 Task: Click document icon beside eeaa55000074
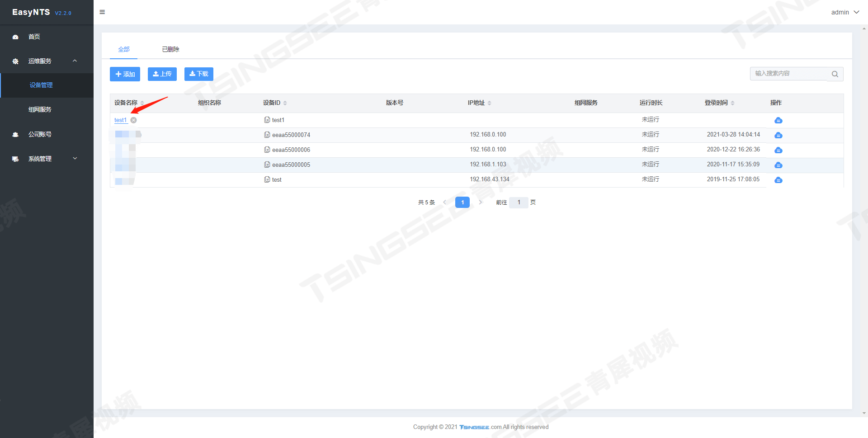pyautogui.click(x=267, y=135)
